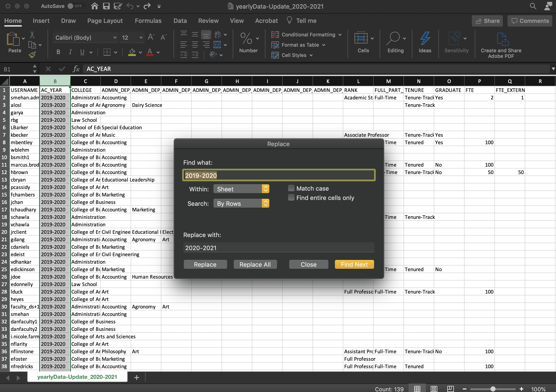
Task: Click the Tell me search box
Action: coord(302,21)
